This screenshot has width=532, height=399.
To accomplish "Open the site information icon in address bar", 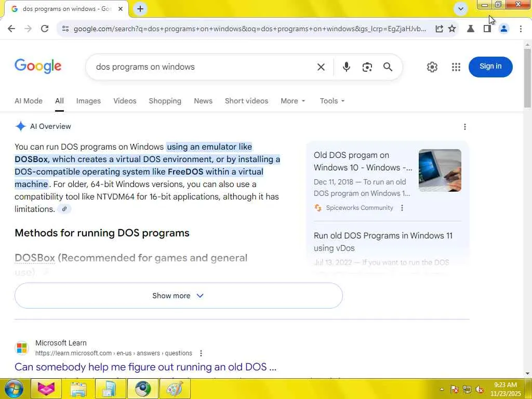I will [x=65, y=29].
